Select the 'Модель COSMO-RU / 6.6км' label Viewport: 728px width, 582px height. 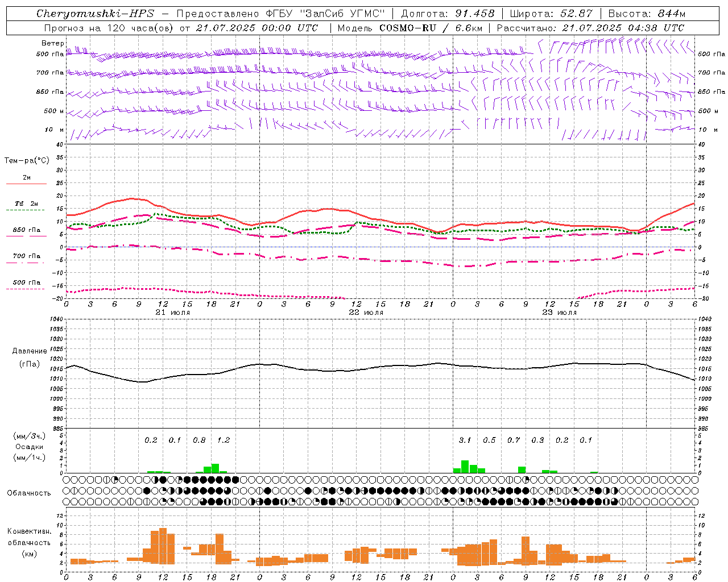click(x=409, y=28)
